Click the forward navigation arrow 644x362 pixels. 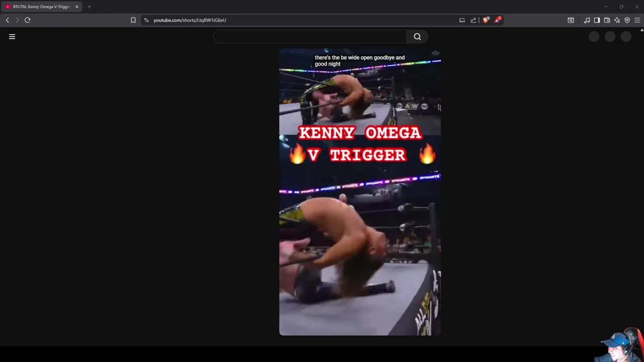[x=17, y=20]
